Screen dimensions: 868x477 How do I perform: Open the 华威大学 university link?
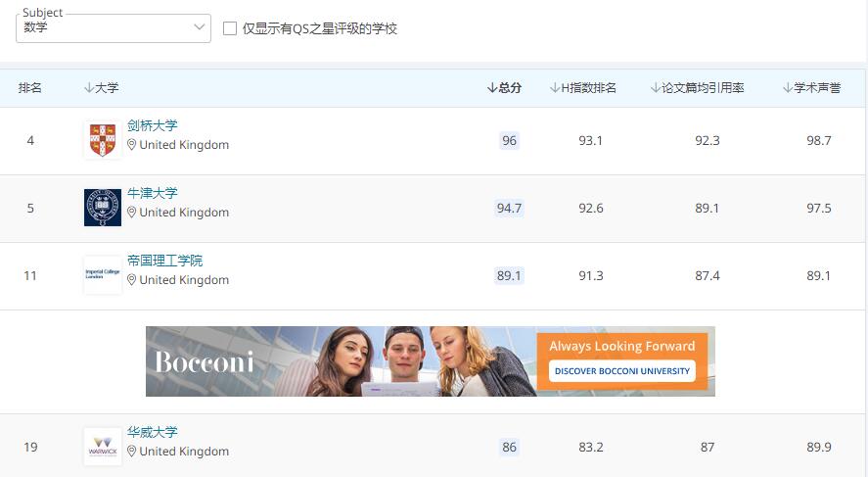coord(153,432)
